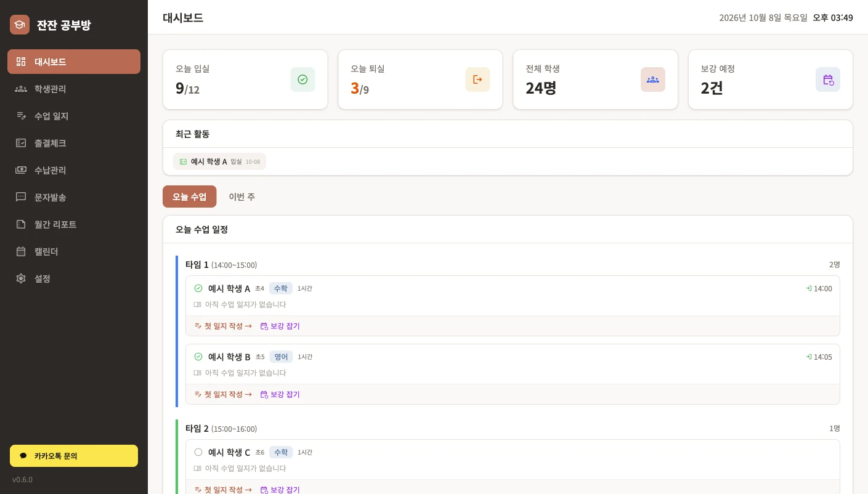This screenshot has height=494, width=868.
Task: Click the 2건 makeup count value
Action: [712, 88]
